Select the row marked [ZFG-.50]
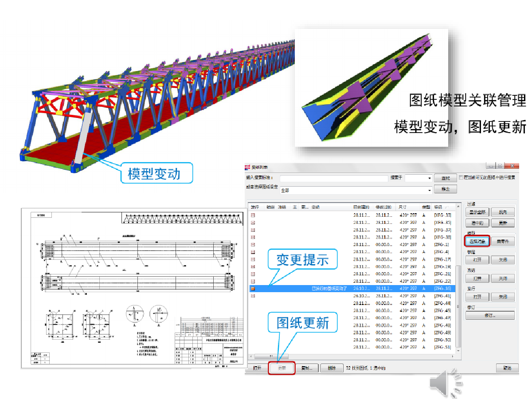532x399 pixels. click(351, 340)
